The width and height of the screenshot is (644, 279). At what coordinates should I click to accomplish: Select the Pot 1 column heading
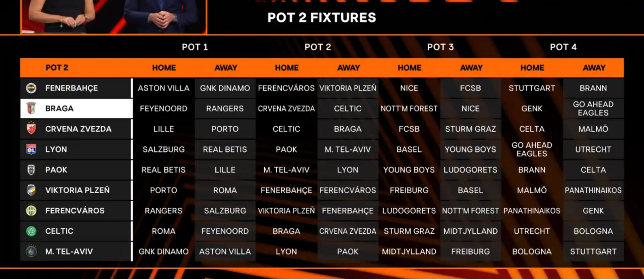coord(195,47)
